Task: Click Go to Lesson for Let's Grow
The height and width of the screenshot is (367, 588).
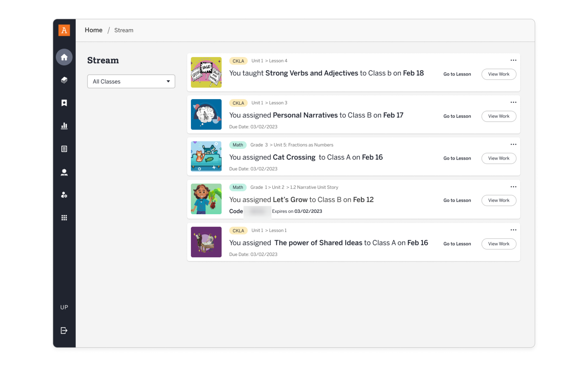Action: 457,200
